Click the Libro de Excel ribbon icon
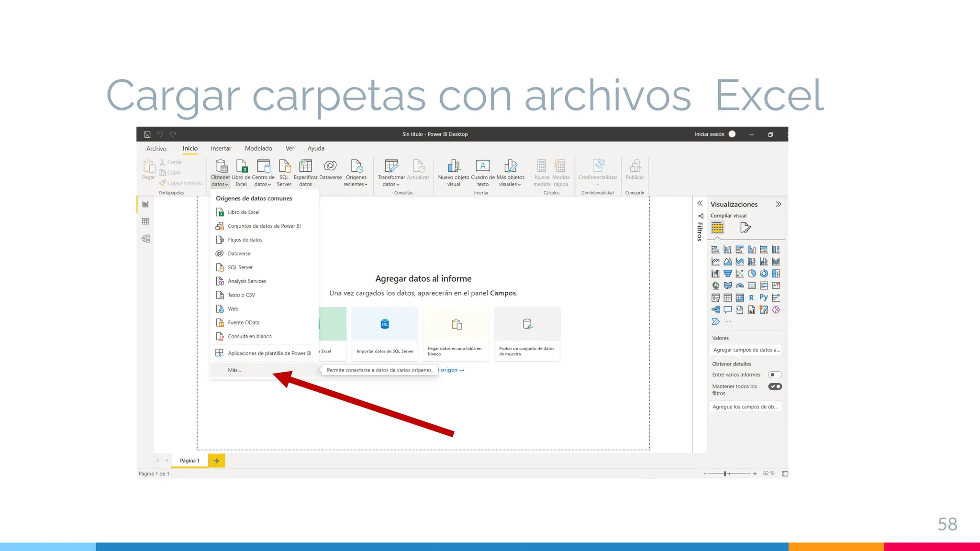Viewport: 980px width, 551px height. click(x=241, y=173)
